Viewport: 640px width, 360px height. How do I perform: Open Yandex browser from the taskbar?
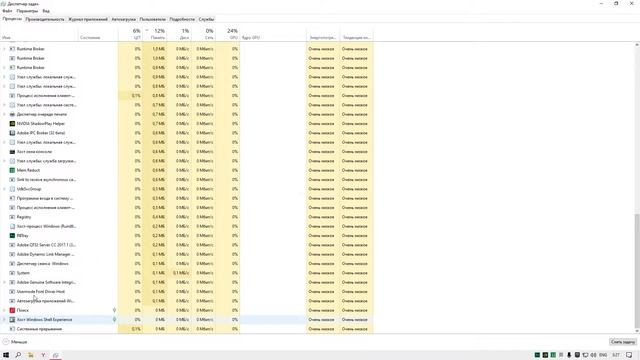pos(43,355)
